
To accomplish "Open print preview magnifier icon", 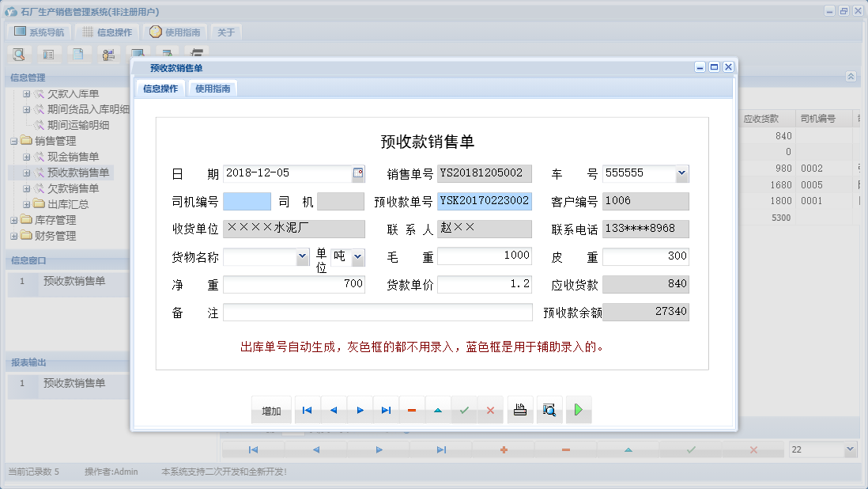I will pyautogui.click(x=549, y=411).
